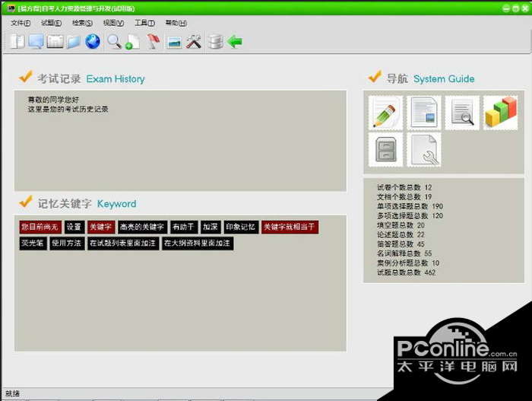The height and width of the screenshot is (401, 532).
Task: Click the 就绪 status bar text
Action: tap(13, 393)
